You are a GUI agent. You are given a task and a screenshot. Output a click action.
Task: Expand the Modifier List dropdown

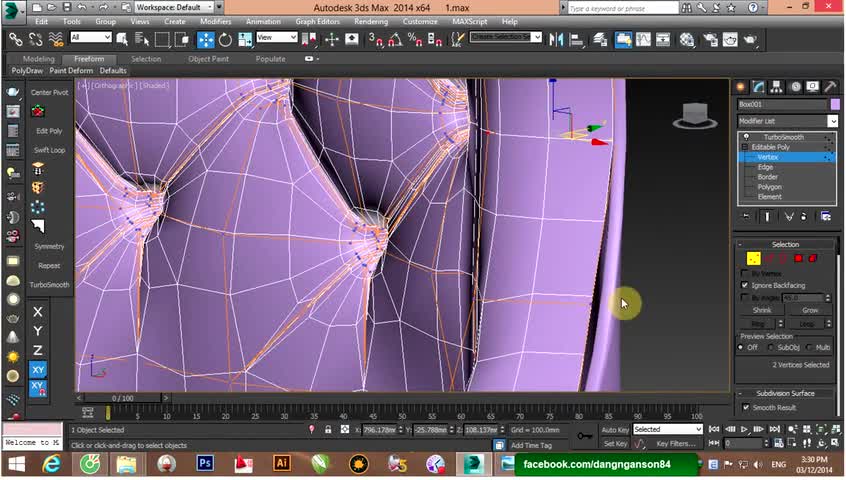(x=832, y=121)
